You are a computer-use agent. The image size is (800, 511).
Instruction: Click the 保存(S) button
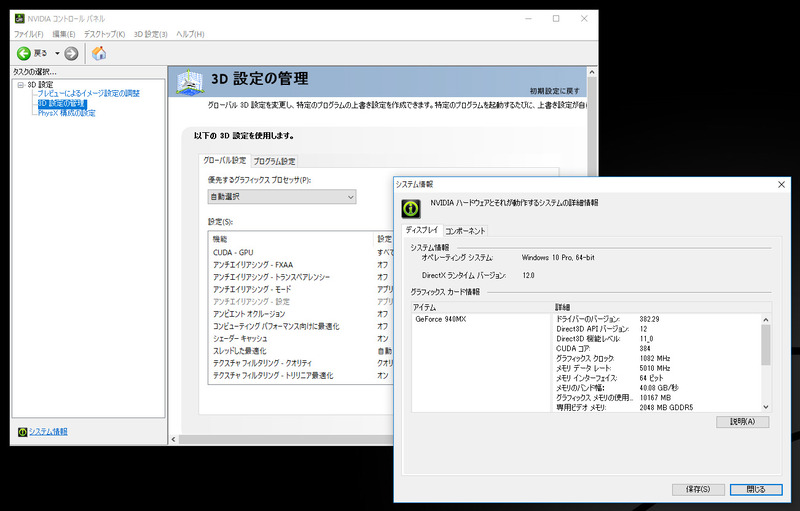[698, 489]
